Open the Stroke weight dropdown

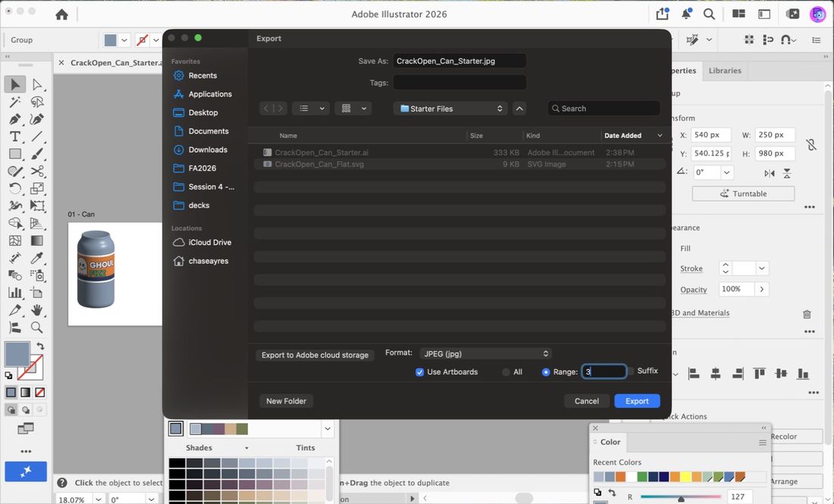click(x=762, y=268)
